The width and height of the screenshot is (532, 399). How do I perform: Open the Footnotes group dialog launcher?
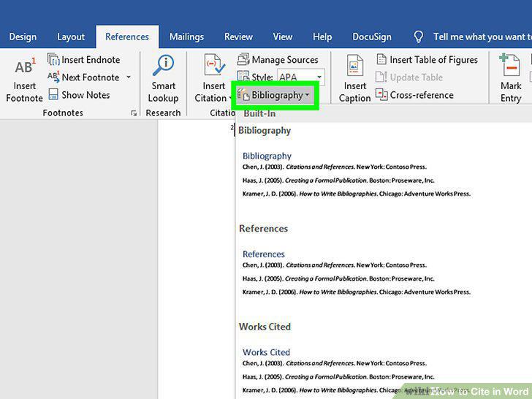click(134, 113)
